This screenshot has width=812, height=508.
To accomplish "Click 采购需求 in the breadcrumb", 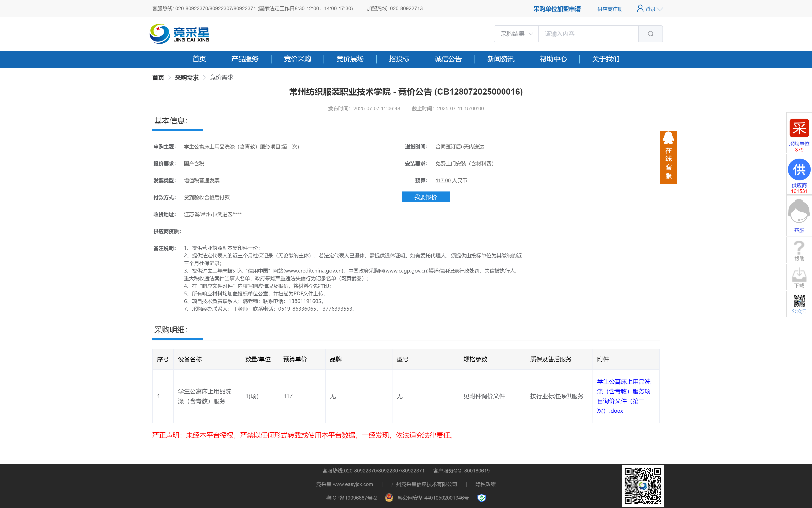I will tap(187, 78).
